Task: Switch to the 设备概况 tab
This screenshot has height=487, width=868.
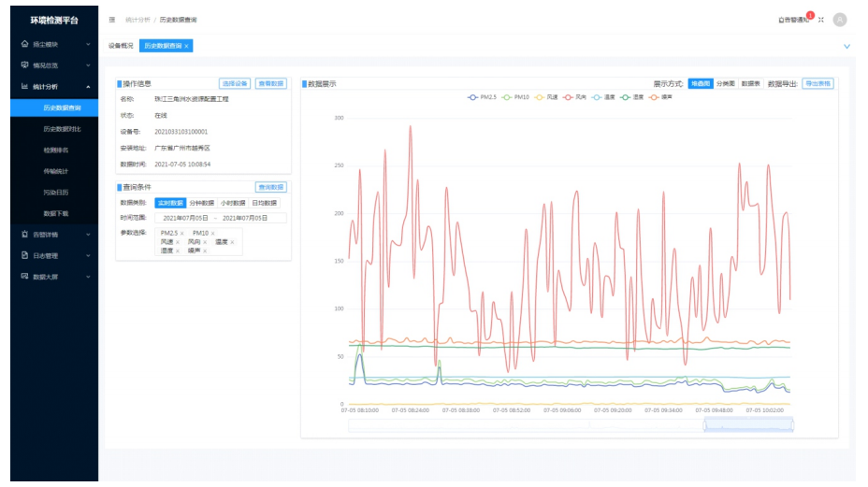Action: [x=121, y=46]
